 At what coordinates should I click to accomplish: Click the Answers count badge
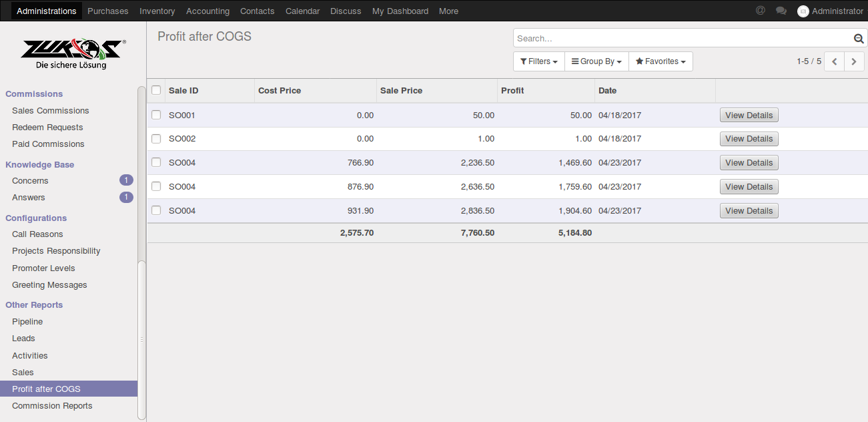point(126,197)
